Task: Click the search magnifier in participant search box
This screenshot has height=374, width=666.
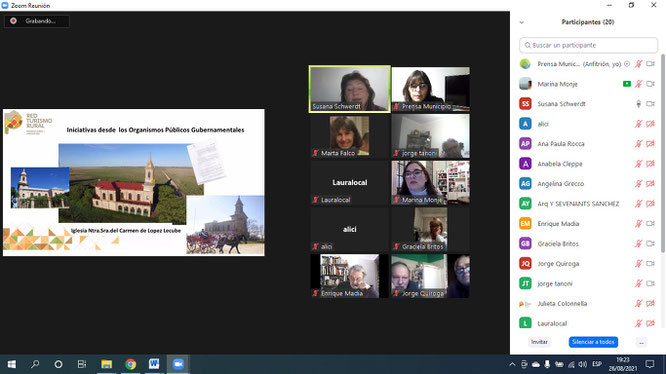Action: click(x=528, y=45)
